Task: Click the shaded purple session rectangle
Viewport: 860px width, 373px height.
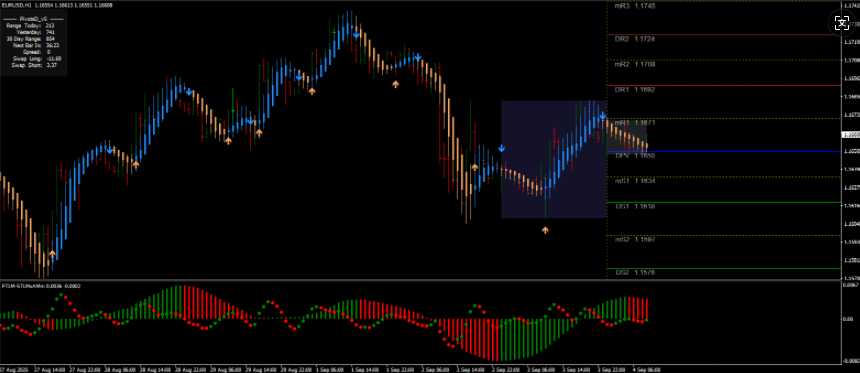Action: coord(554,159)
